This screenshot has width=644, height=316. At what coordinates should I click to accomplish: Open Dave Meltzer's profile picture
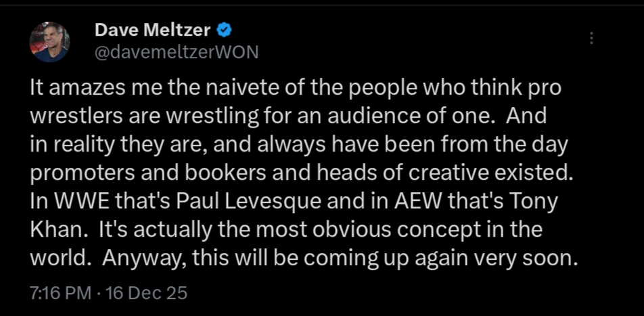pos(49,42)
